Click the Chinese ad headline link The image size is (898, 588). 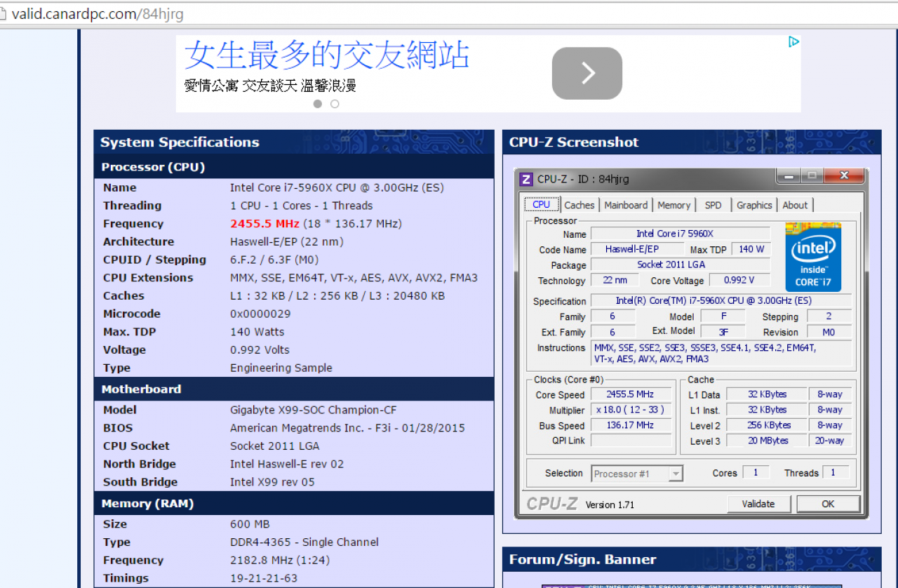pos(327,55)
